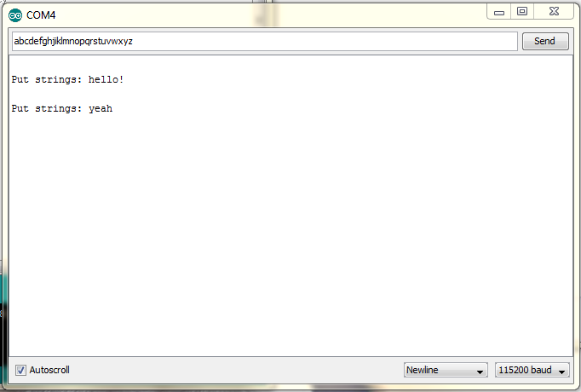Click the arrow beside 115200 baud
The width and height of the screenshot is (581, 392).
(x=561, y=371)
